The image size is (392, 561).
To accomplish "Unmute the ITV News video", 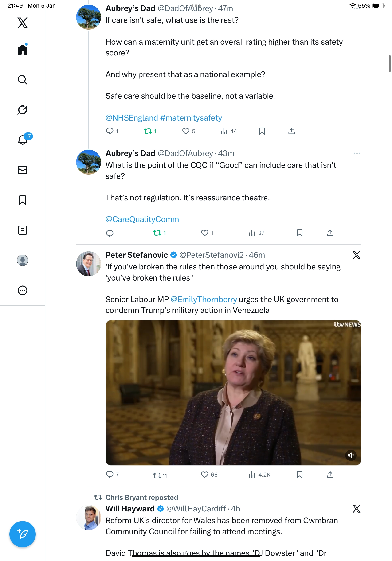I will [x=351, y=455].
